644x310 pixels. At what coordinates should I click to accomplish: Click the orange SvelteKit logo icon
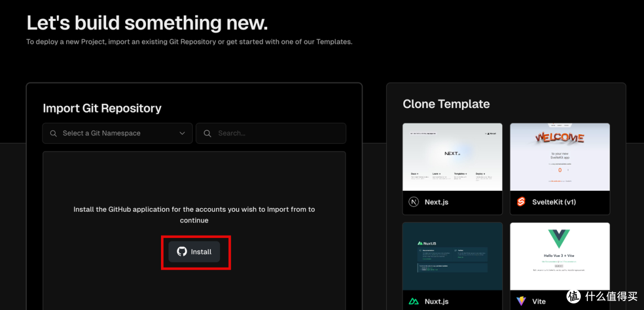tap(521, 203)
